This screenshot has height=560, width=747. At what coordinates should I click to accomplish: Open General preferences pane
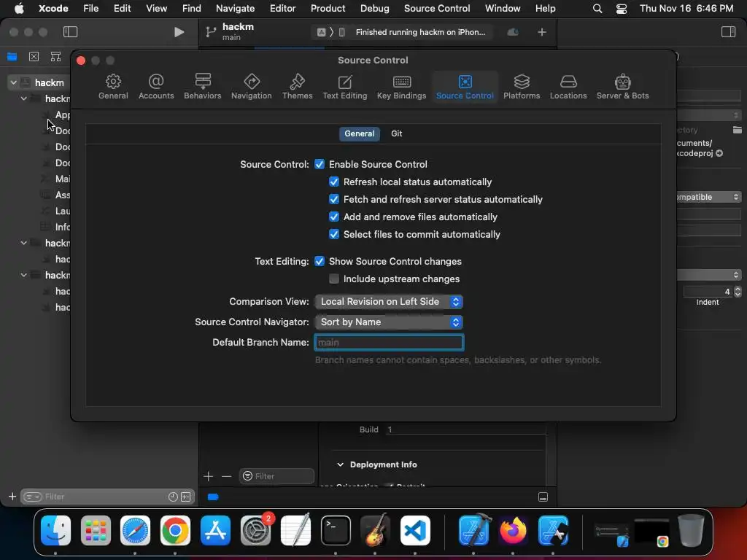[113, 87]
